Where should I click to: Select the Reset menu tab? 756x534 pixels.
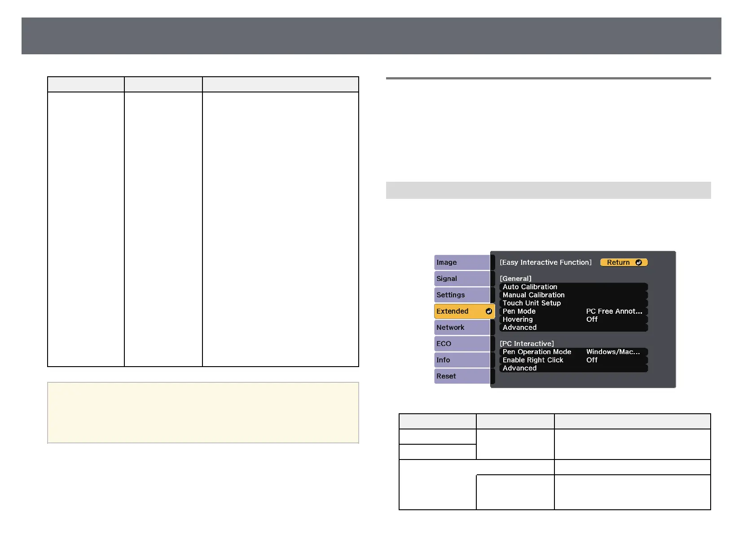[x=462, y=376]
